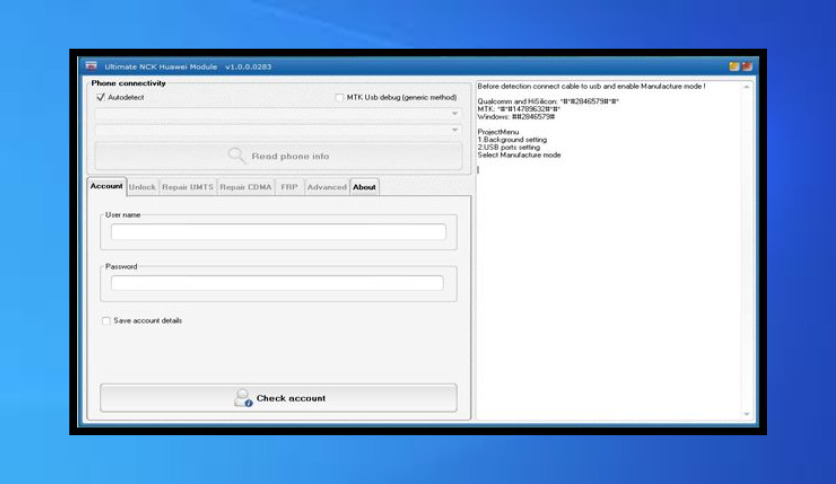Enable MTK Usb debug generic method

click(x=339, y=97)
